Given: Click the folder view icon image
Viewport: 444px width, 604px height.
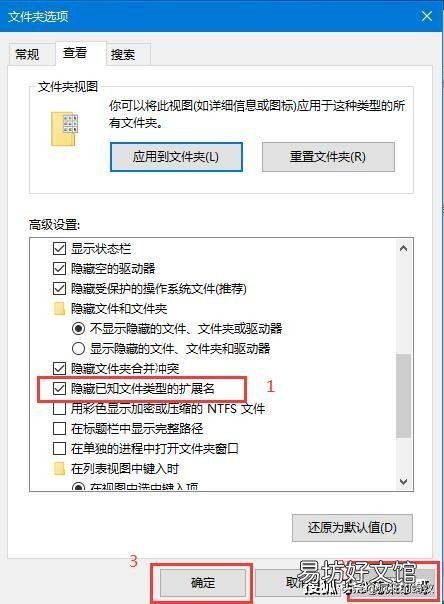Looking at the screenshot, I should (64, 129).
